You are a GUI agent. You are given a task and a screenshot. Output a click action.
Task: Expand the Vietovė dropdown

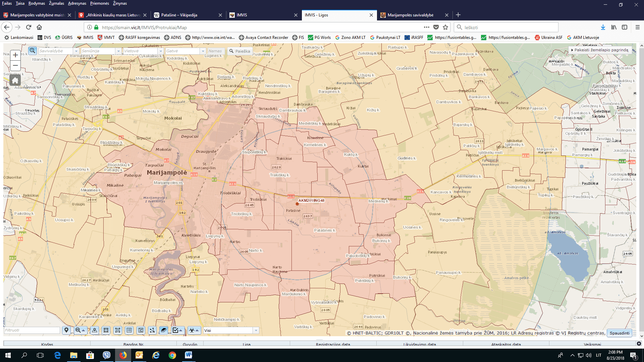161,51
